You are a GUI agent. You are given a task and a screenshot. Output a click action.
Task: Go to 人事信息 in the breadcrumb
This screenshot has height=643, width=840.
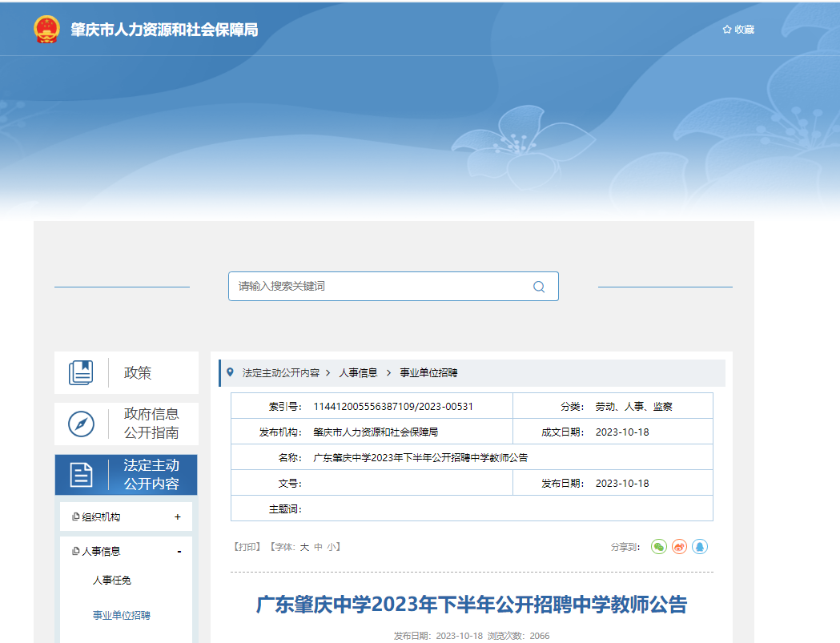click(x=357, y=373)
